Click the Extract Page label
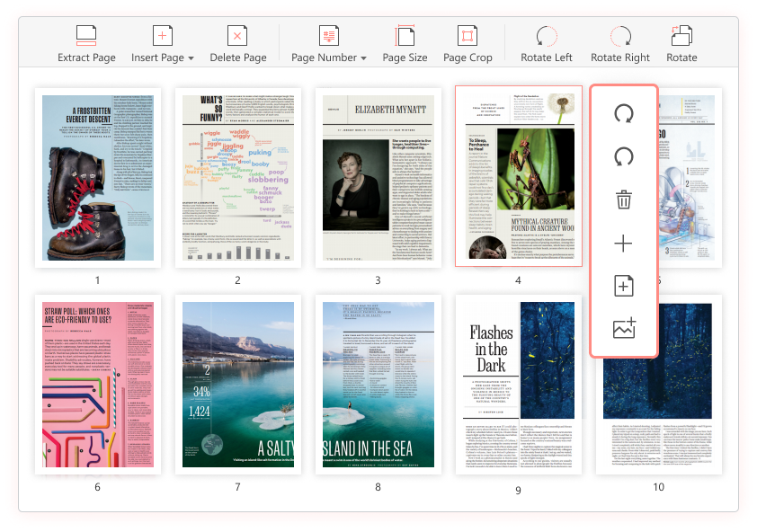757x532 pixels. (x=86, y=57)
